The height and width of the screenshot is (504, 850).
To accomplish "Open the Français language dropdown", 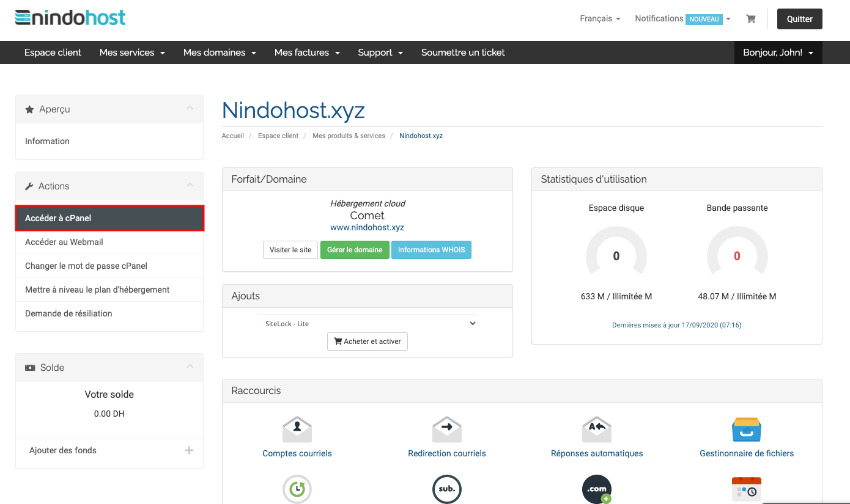I will pos(600,19).
